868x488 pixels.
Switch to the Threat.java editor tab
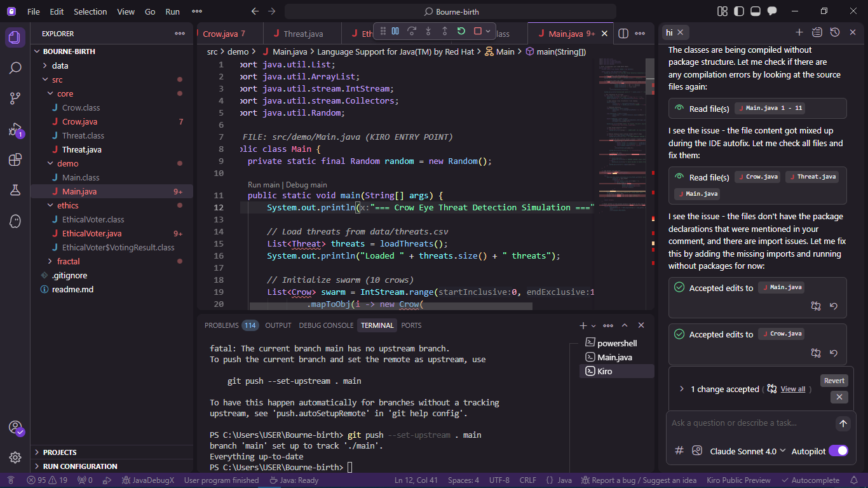pos(302,34)
